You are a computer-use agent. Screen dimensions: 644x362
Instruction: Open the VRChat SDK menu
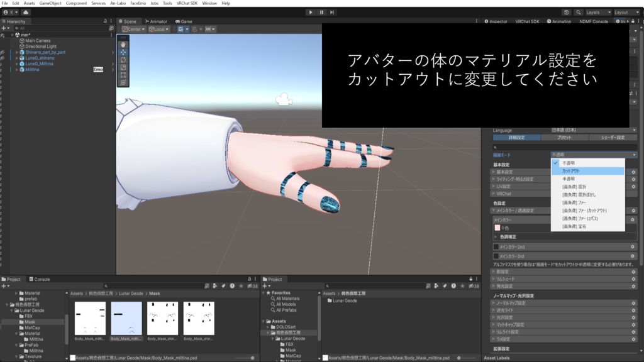[187, 3]
